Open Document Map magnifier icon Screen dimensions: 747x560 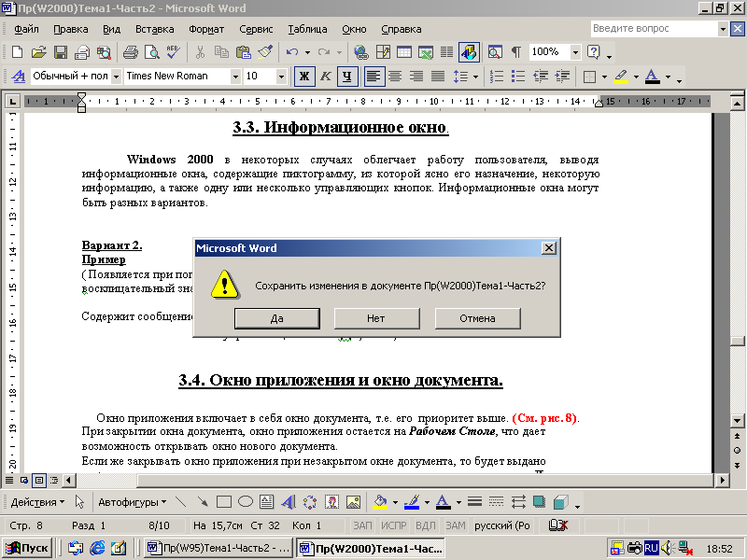[495, 52]
